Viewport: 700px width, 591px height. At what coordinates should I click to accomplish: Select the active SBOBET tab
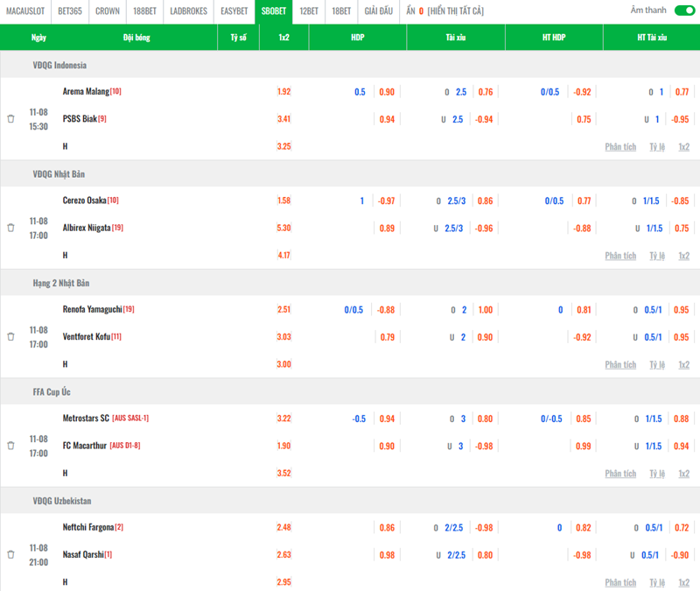(x=274, y=11)
